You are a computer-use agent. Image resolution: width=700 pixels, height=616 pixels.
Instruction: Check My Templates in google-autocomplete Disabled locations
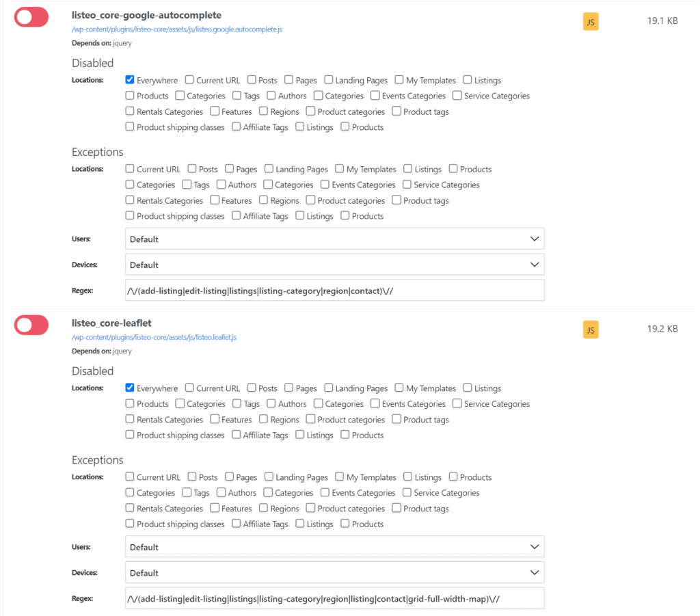coord(399,80)
